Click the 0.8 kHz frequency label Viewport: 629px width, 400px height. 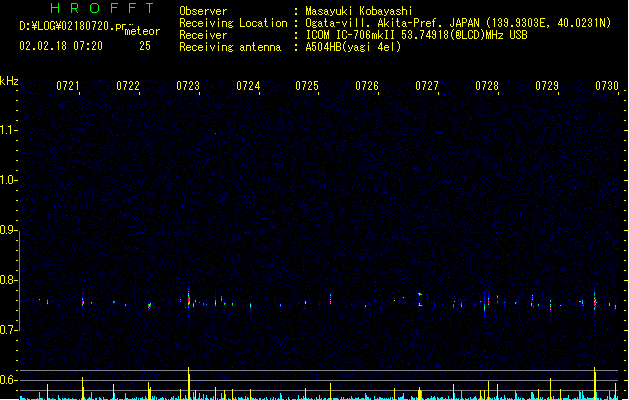(8, 280)
